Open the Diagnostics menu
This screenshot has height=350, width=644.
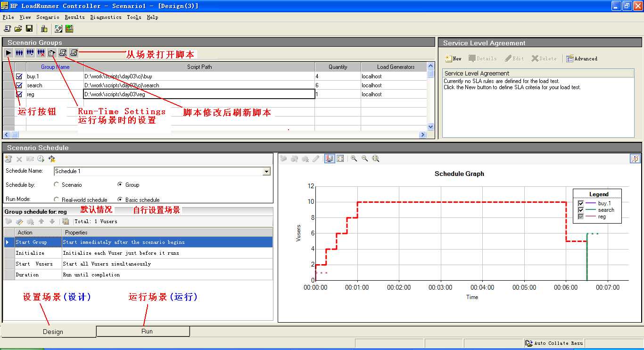[106, 17]
